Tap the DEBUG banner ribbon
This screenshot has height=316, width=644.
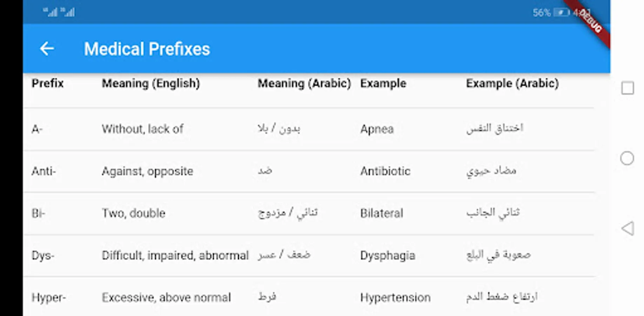point(593,22)
